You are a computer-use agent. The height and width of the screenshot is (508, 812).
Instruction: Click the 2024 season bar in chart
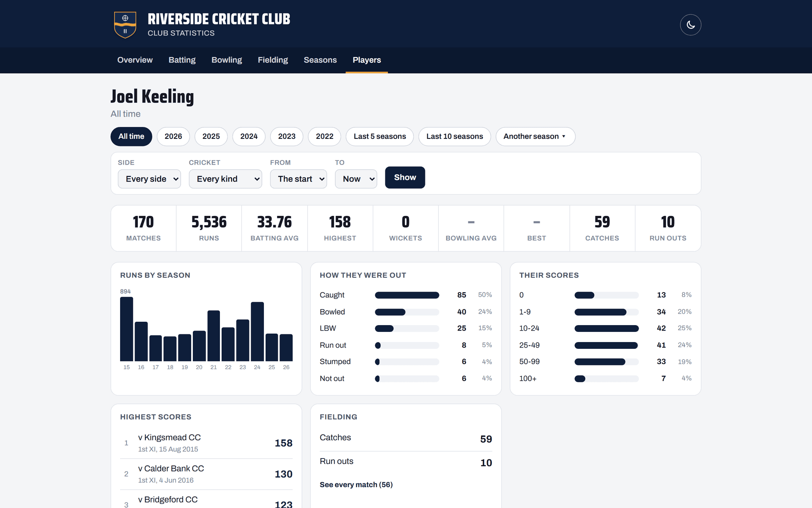pos(257,331)
